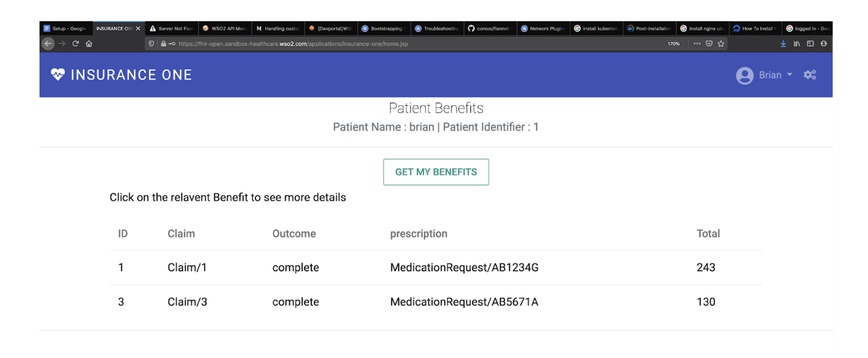The width and height of the screenshot is (868, 358).
Task: Select the Claim/3 cell
Action: click(187, 302)
